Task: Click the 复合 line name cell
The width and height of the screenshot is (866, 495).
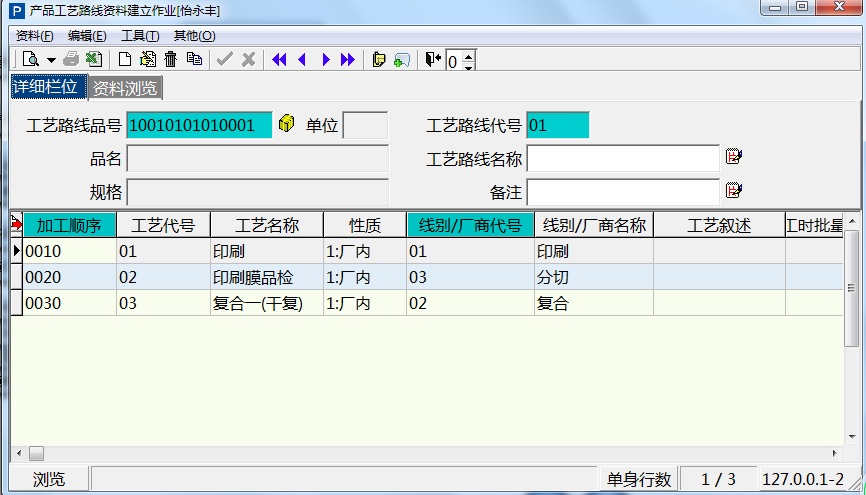Action: (594, 303)
